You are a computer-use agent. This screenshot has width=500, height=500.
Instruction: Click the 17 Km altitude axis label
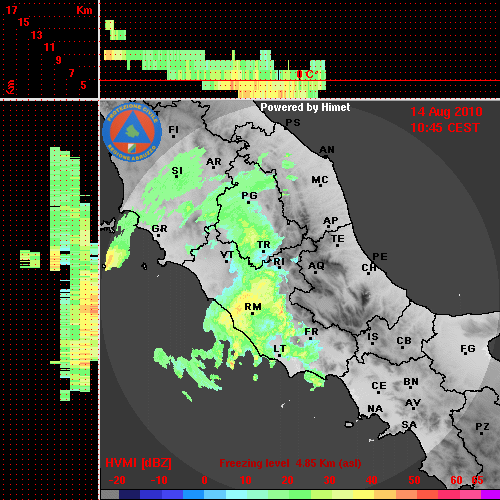click(x=12, y=10)
